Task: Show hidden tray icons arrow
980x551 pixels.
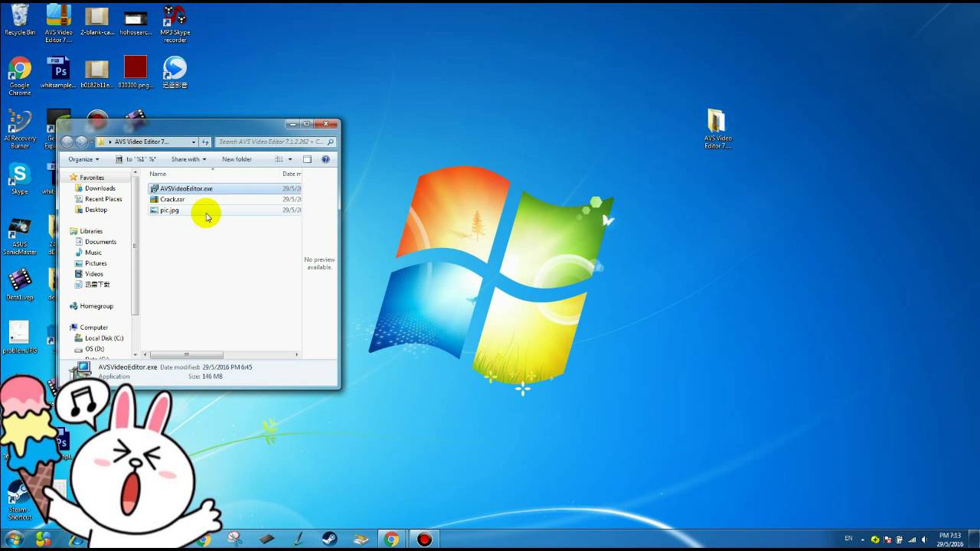Action: [862, 540]
